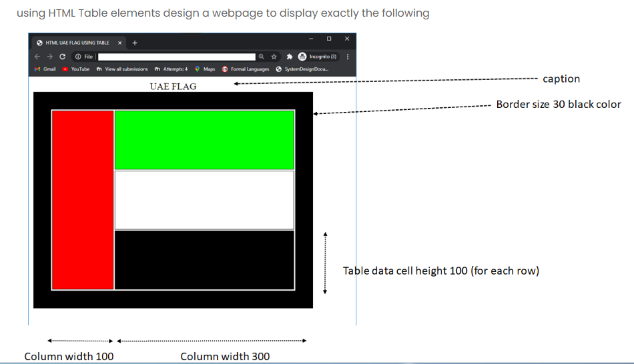This screenshot has width=634, height=364.
Task: Click the UAE FLAG caption text
Action: (x=173, y=87)
